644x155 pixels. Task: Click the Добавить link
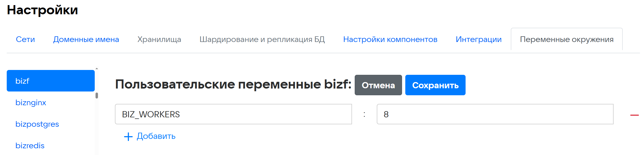[x=156, y=136]
